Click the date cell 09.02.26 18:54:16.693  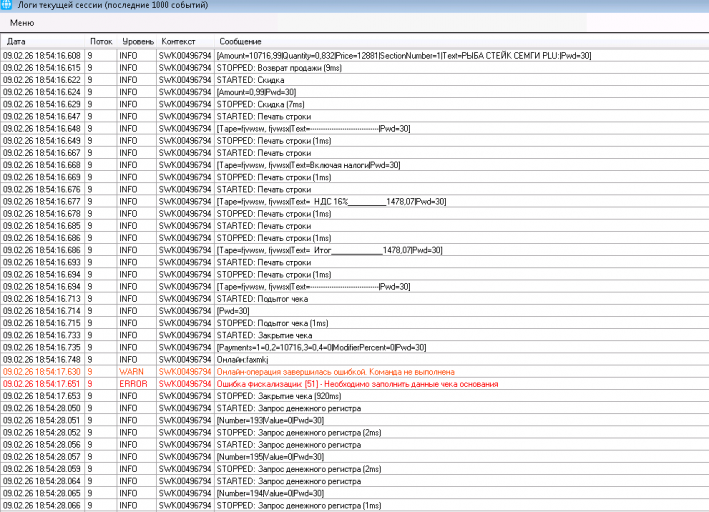(42, 262)
